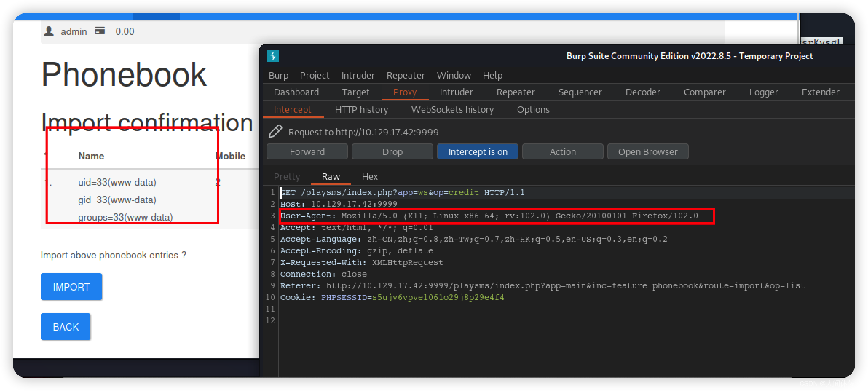Image resolution: width=868 pixels, height=391 pixels.
Task: Switch to the Dashboard tab
Action: click(296, 92)
